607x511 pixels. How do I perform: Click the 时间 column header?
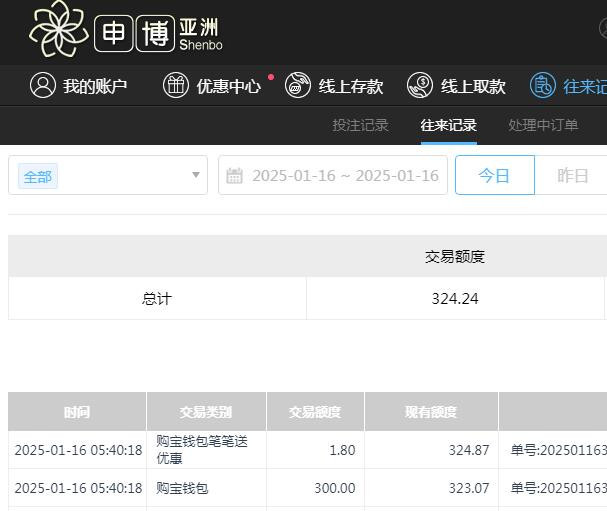pos(77,412)
